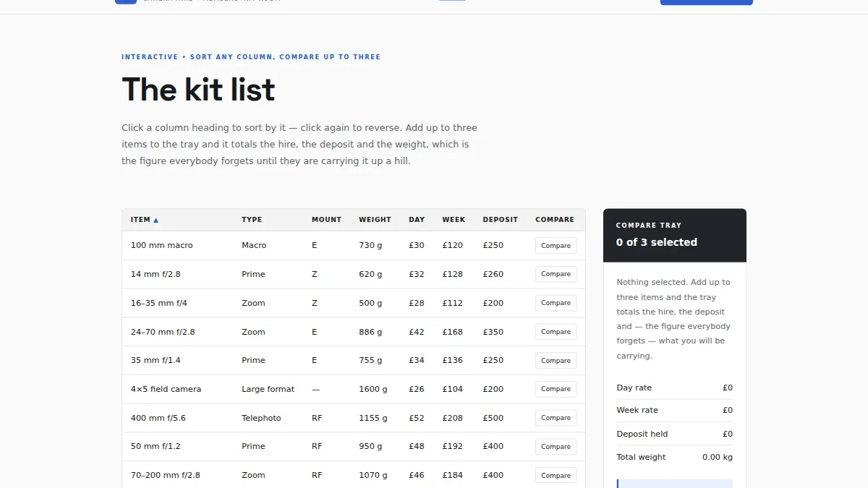Select the '100 mm macro' item name
Screen dimensions: 868x488
pos(162,246)
